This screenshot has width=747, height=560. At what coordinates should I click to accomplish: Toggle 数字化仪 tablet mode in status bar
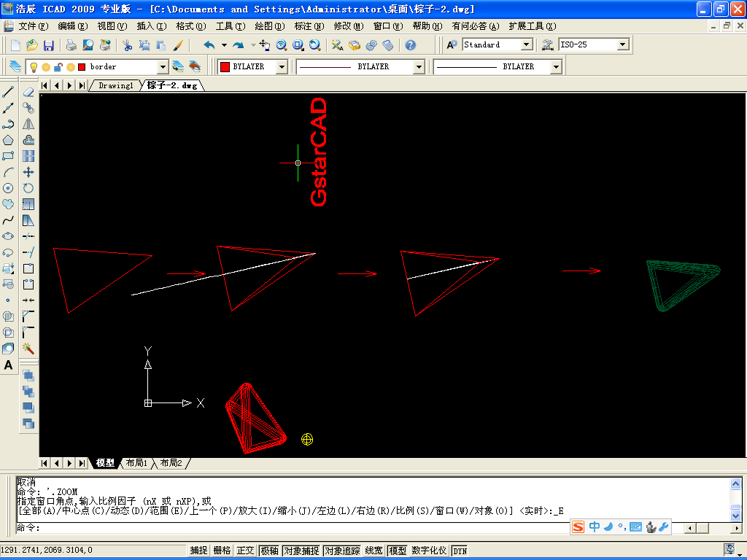coord(429,551)
